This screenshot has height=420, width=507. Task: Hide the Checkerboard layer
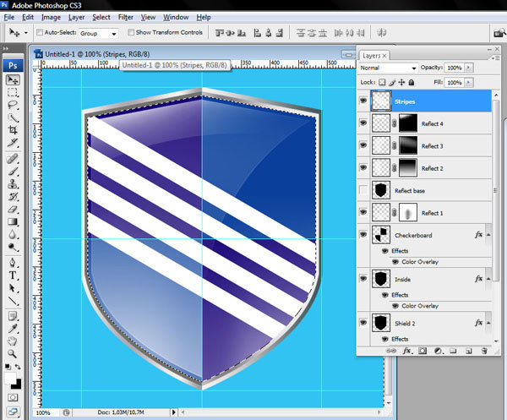[363, 234]
